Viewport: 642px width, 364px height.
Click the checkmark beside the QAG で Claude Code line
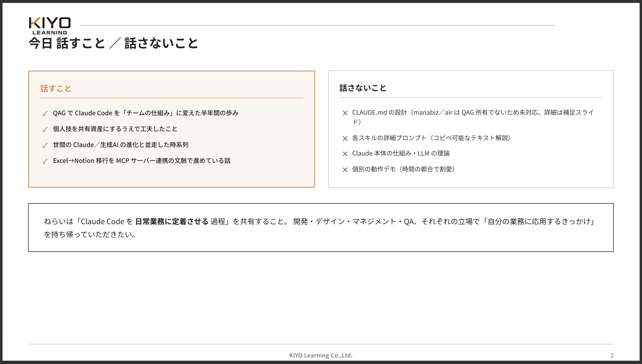click(45, 113)
